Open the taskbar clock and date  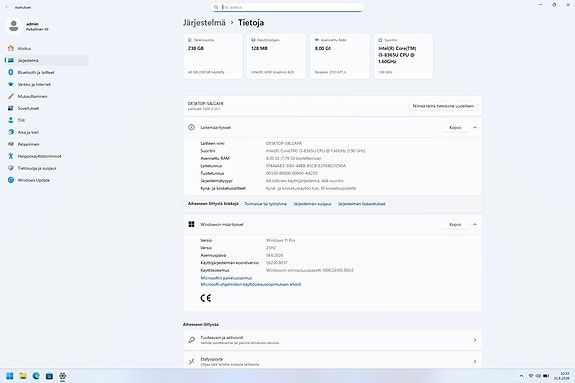tap(561, 376)
